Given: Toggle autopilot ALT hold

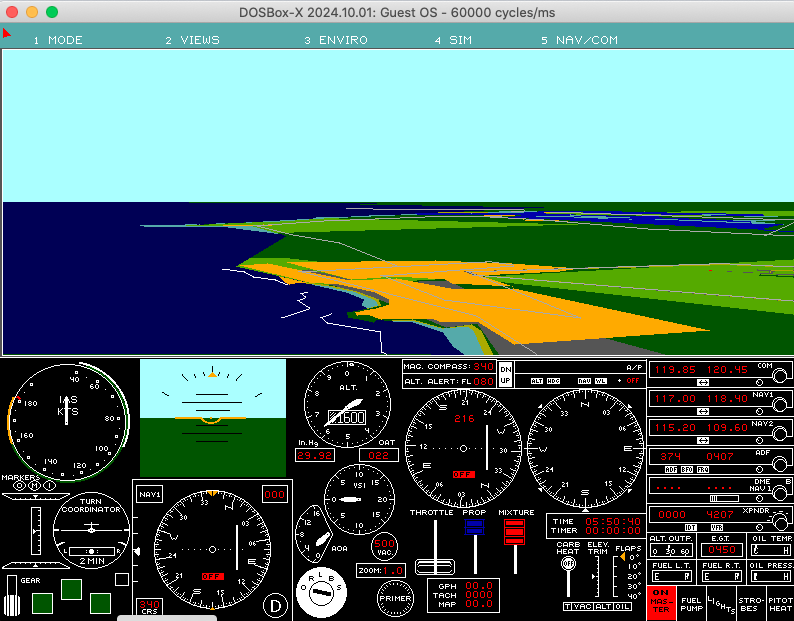Looking at the screenshot, I should coord(537,381).
